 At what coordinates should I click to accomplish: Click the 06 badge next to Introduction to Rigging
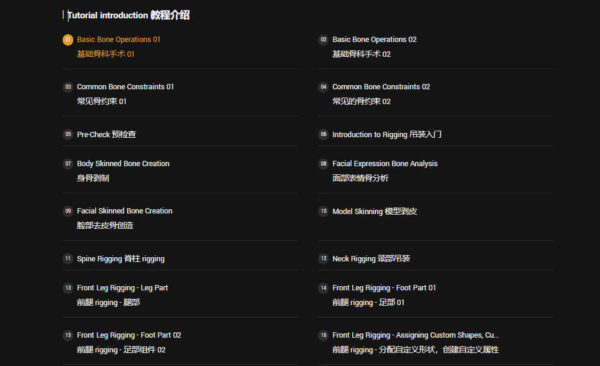(x=323, y=134)
